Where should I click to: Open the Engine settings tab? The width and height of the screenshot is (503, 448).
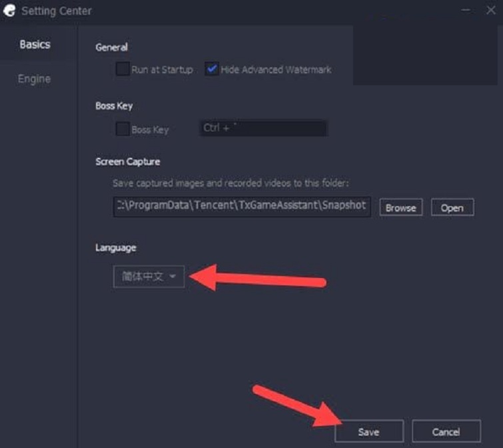click(x=34, y=79)
